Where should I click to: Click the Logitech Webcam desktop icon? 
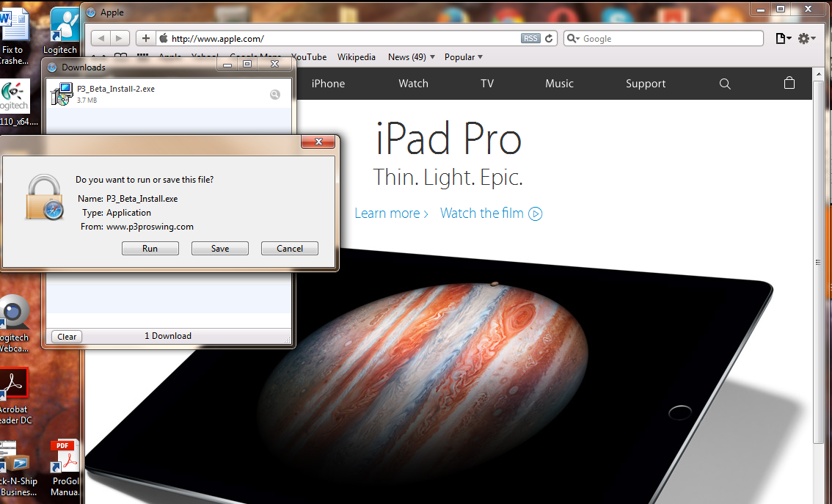pyautogui.click(x=15, y=312)
